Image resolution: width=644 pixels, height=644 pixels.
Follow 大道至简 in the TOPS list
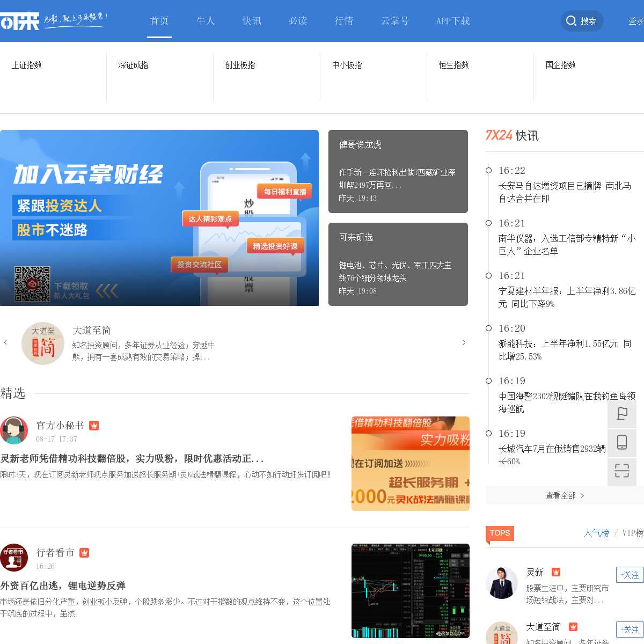[630, 630]
